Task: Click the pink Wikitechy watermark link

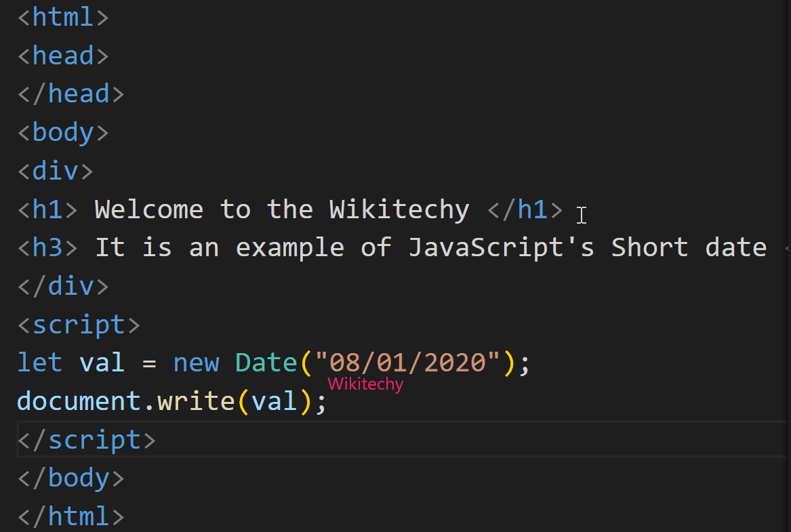Action: point(365,384)
